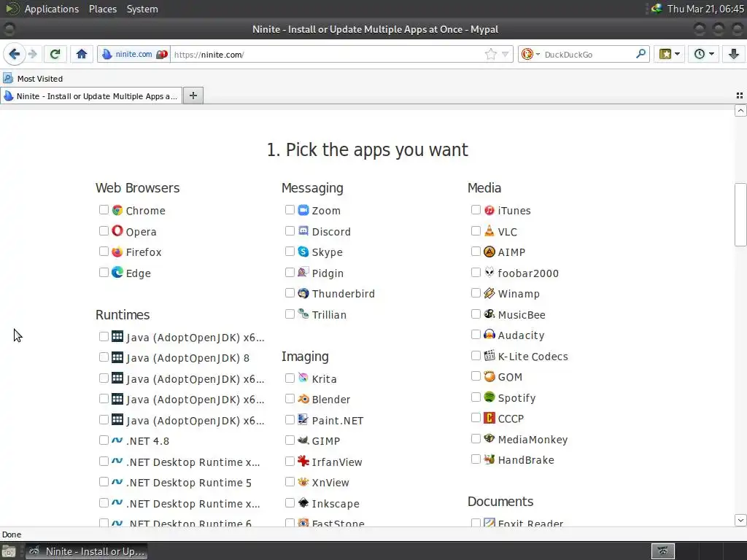Click the .NET Desktop Runtime 5 label
The width and height of the screenshot is (747, 560).
pyautogui.click(x=189, y=483)
